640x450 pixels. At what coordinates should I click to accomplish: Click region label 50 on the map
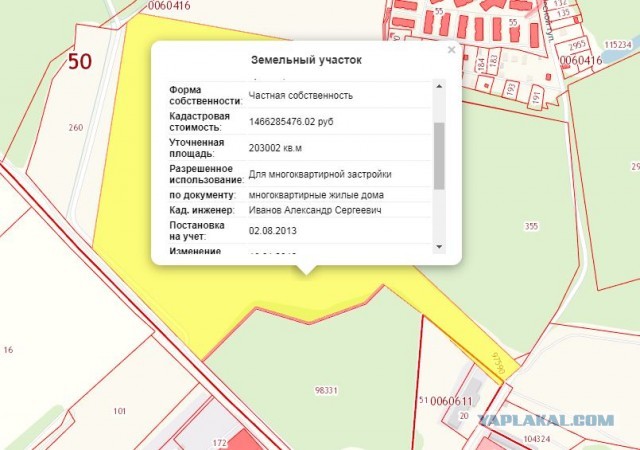tap(80, 61)
